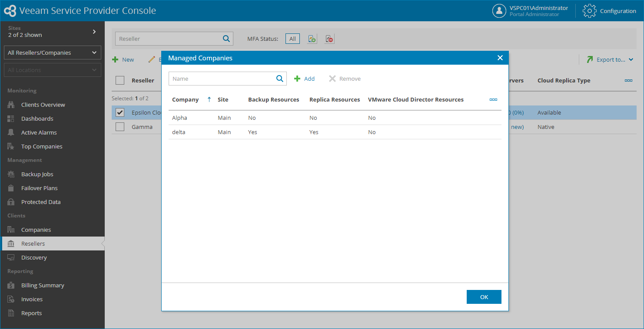This screenshot has height=329, width=644.
Task: Toggle the select-all checkbox in the Reseller header
Action: pyautogui.click(x=120, y=80)
